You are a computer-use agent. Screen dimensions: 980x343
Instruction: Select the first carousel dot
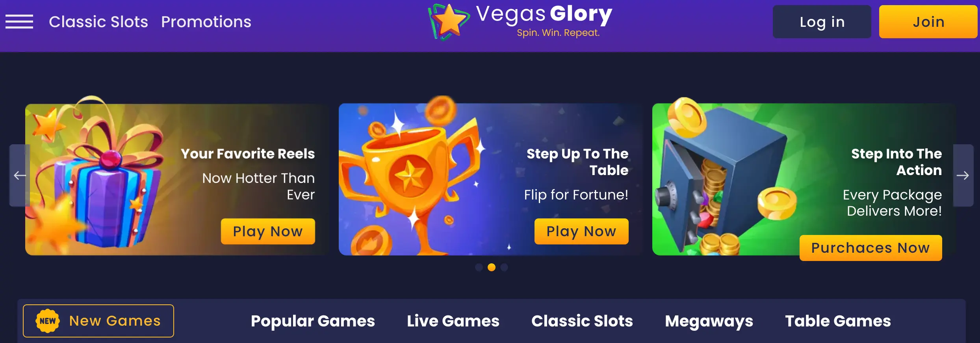click(479, 267)
